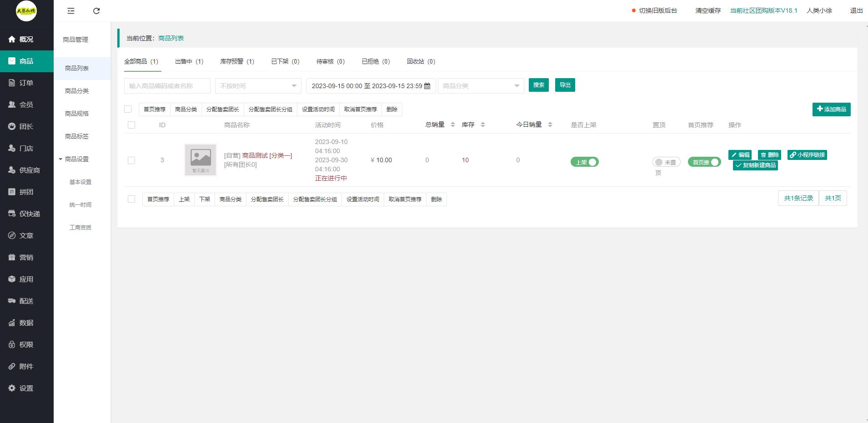
Task: Open the 不按时间 time filter dropdown
Action: pyautogui.click(x=258, y=86)
